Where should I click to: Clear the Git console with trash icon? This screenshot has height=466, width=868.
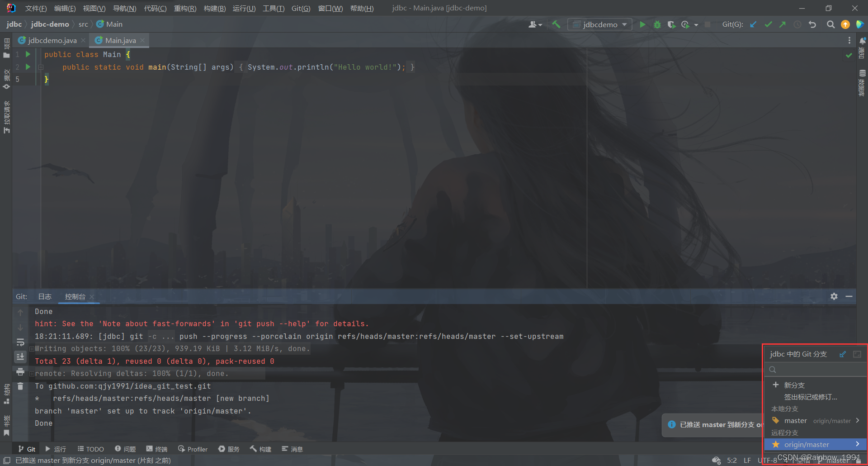(20, 386)
